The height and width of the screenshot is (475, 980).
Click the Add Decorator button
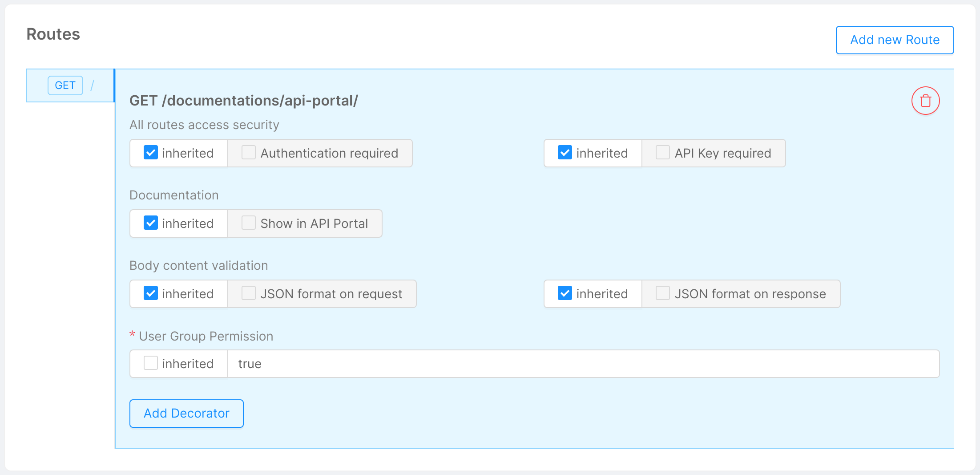pos(186,413)
